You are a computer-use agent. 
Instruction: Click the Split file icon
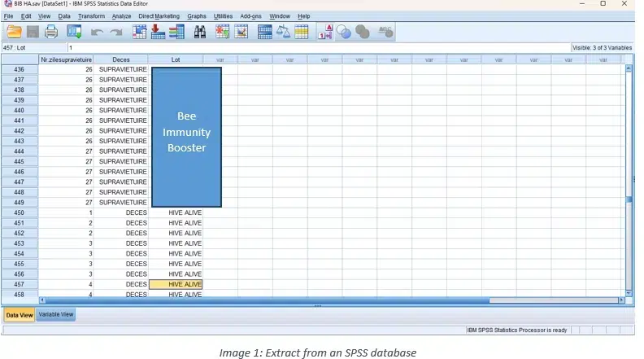point(265,32)
